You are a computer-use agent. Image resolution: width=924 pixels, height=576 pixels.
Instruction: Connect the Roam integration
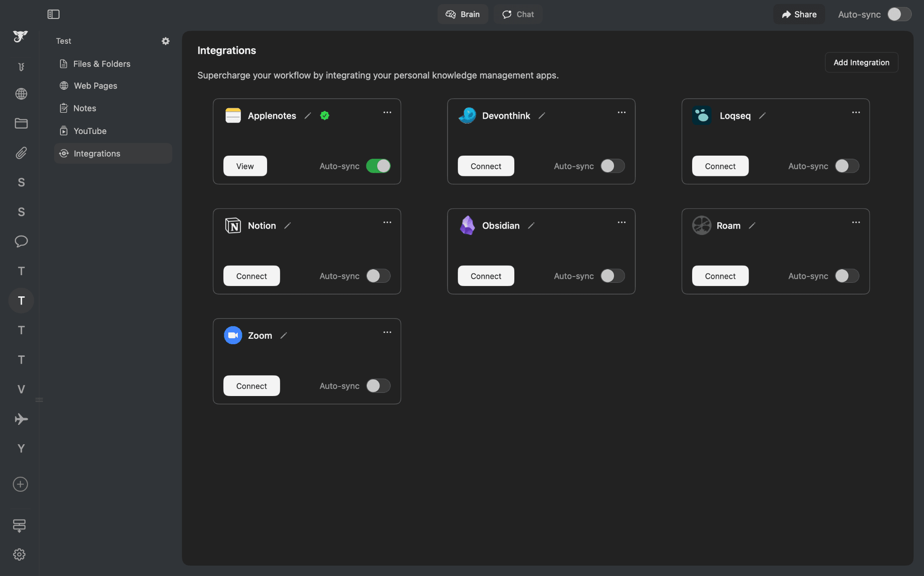[x=720, y=276]
